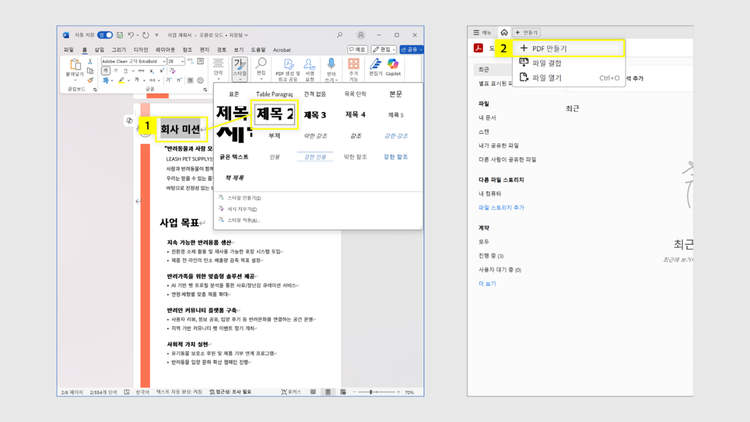The height and width of the screenshot is (422, 750).
Task: Switch to the Acrobat ribbon tab
Action: coord(282,50)
